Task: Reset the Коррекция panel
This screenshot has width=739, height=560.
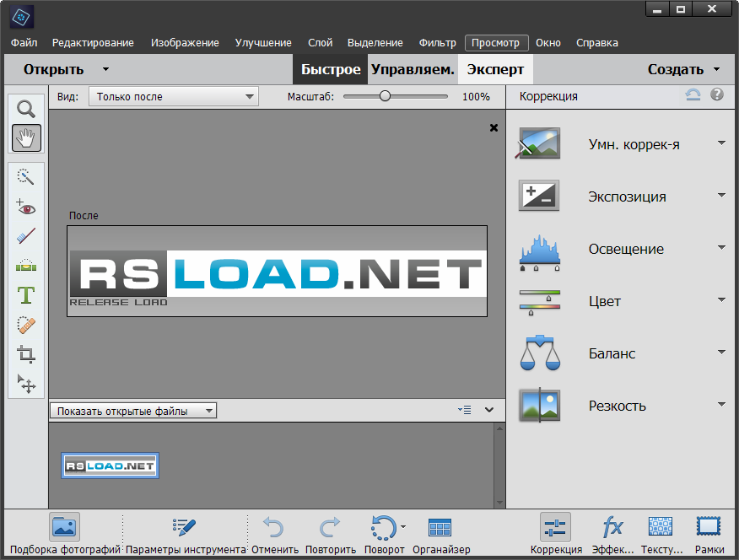Action: pos(693,95)
